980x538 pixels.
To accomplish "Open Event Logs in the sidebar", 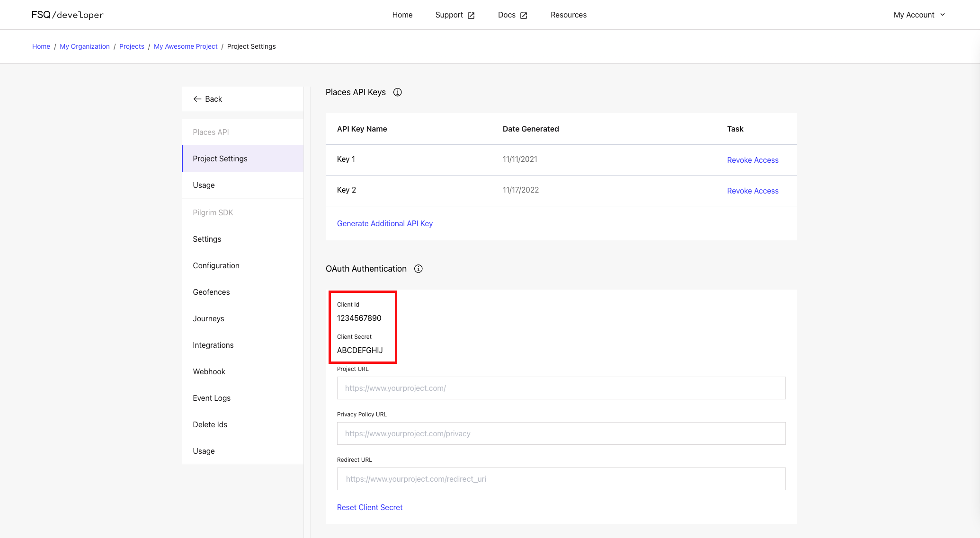I will coord(212,398).
